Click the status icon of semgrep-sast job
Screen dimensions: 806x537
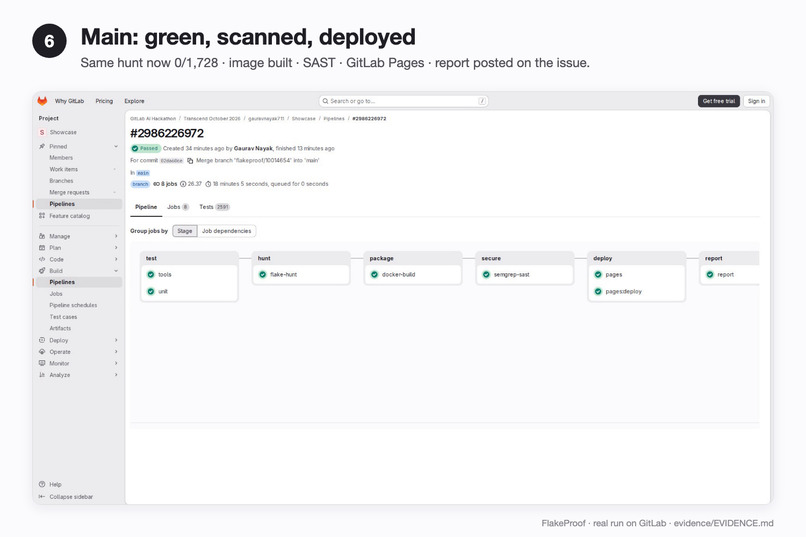486,274
